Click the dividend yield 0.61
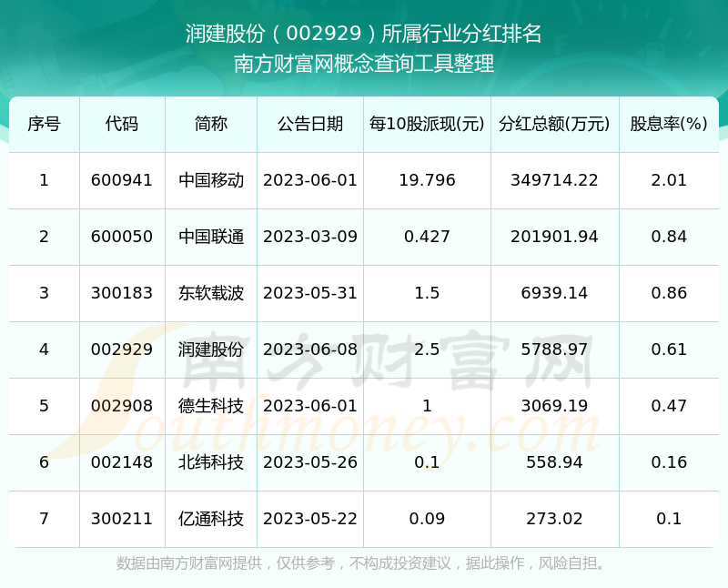 click(669, 350)
